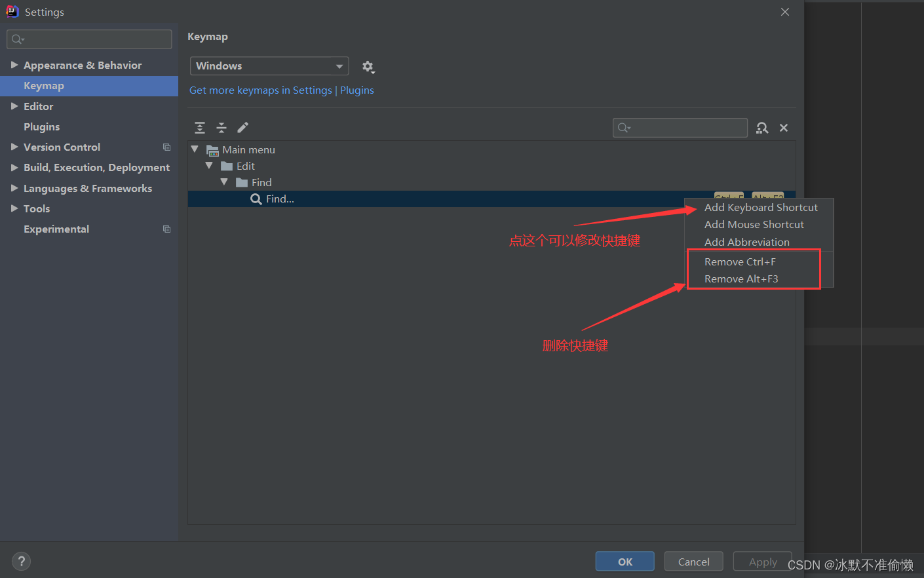Click the Edit folder label in tree

point(246,166)
